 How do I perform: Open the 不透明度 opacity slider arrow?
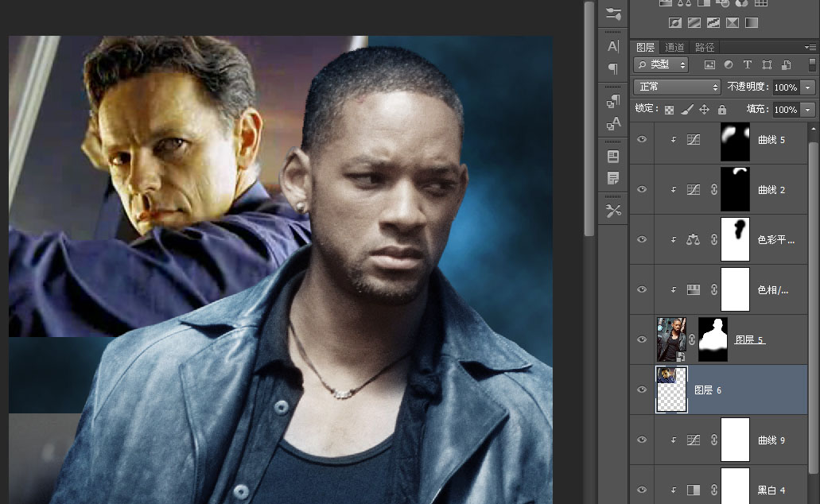coord(809,87)
